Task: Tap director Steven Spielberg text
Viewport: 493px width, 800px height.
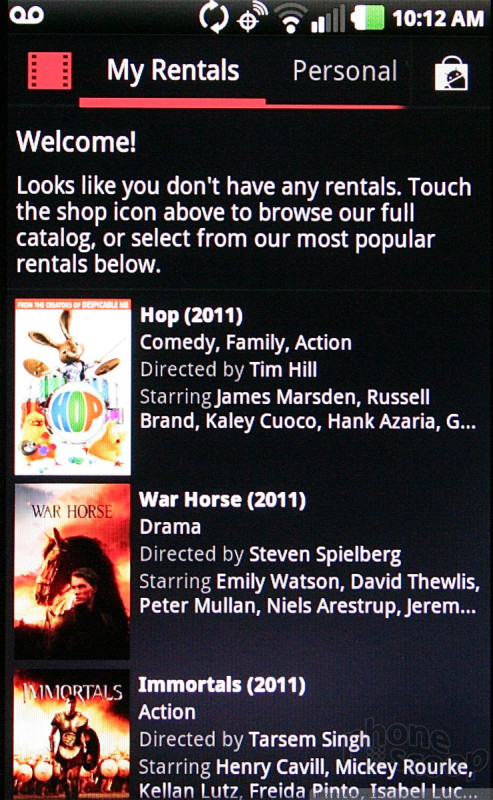Action: tap(325, 555)
